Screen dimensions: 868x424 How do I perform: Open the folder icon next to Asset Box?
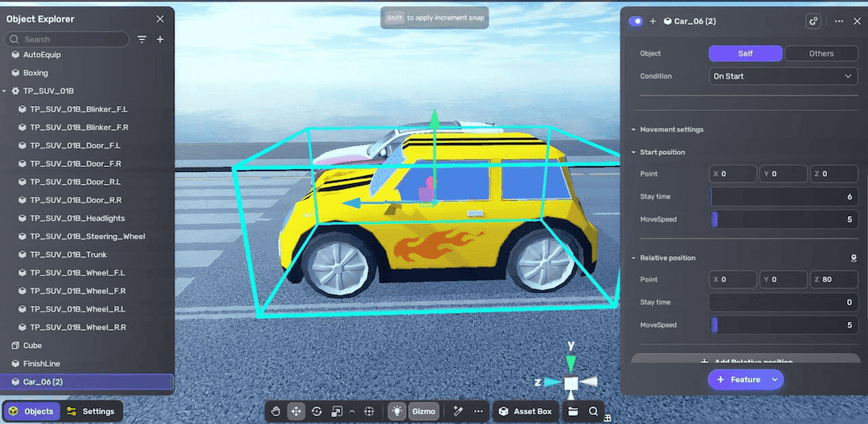[573, 411]
